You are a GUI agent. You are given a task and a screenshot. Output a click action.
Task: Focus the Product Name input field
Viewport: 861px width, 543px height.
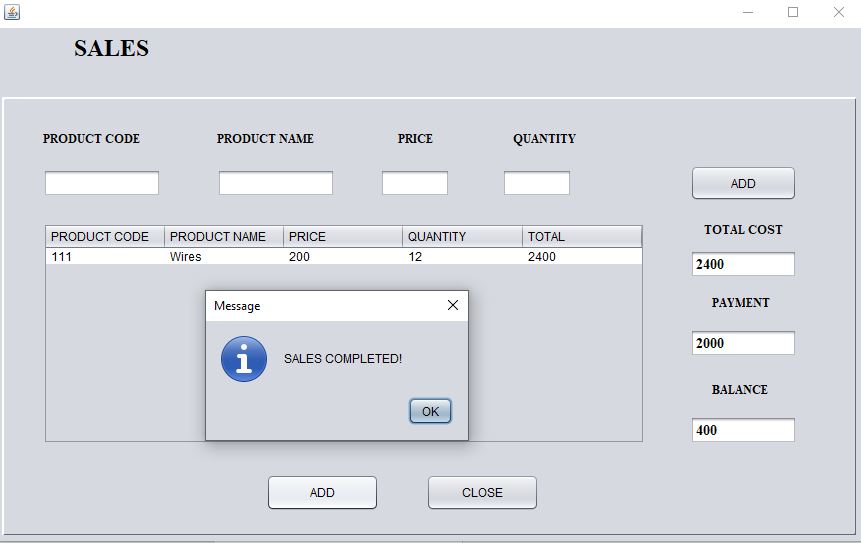click(x=276, y=183)
